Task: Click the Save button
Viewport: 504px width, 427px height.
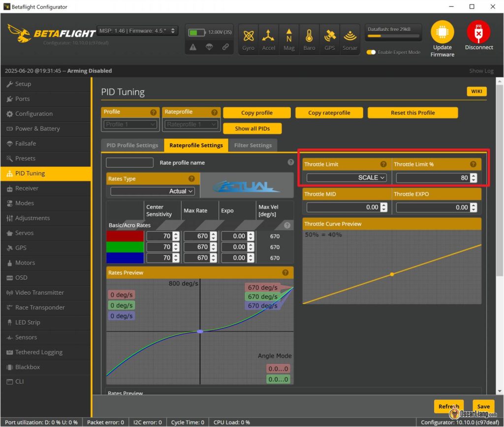Action: coord(483,406)
